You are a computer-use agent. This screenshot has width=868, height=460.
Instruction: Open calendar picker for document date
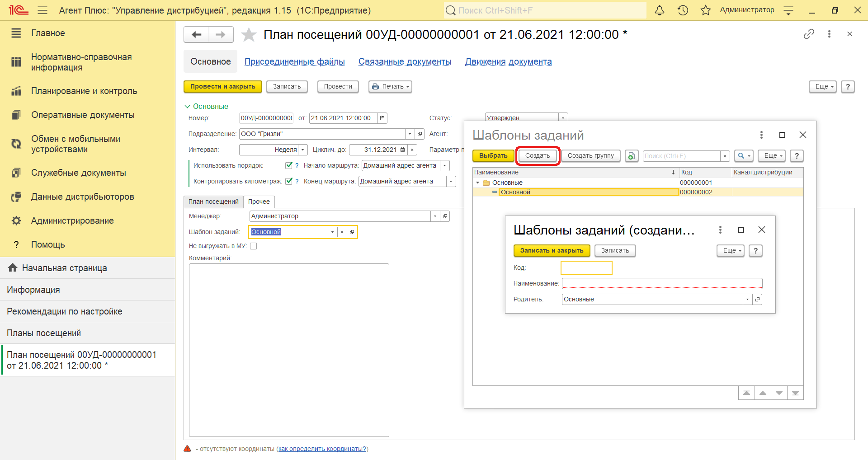(x=382, y=118)
